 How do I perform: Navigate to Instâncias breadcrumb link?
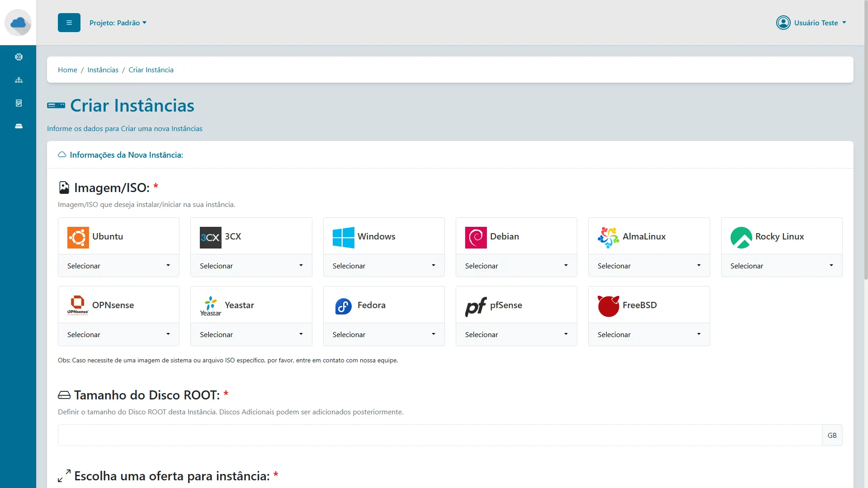click(103, 70)
